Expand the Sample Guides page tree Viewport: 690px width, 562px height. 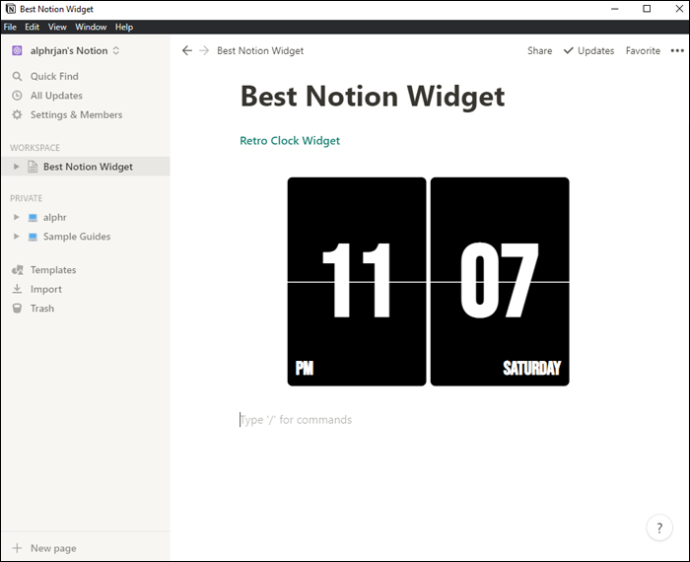coord(16,237)
